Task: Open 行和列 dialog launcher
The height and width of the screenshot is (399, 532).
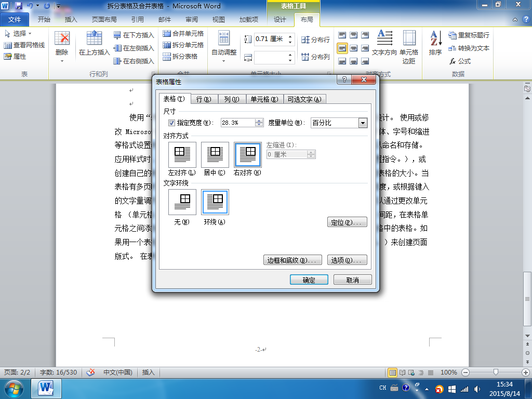Action: tap(153, 73)
